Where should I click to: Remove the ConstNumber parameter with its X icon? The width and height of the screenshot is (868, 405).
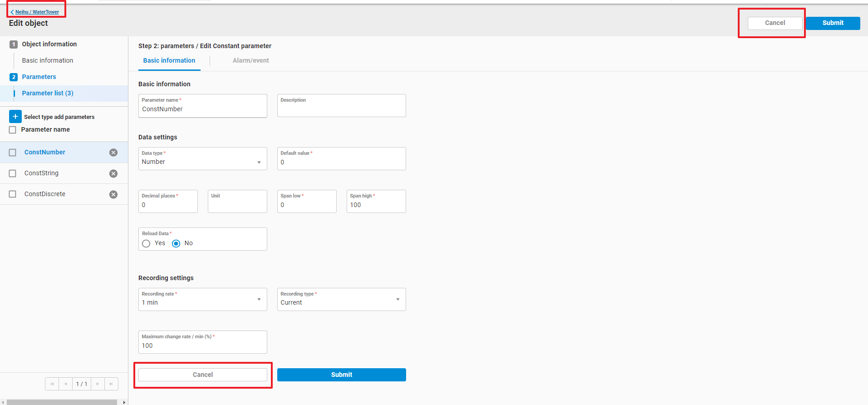click(x=113, y=153)
